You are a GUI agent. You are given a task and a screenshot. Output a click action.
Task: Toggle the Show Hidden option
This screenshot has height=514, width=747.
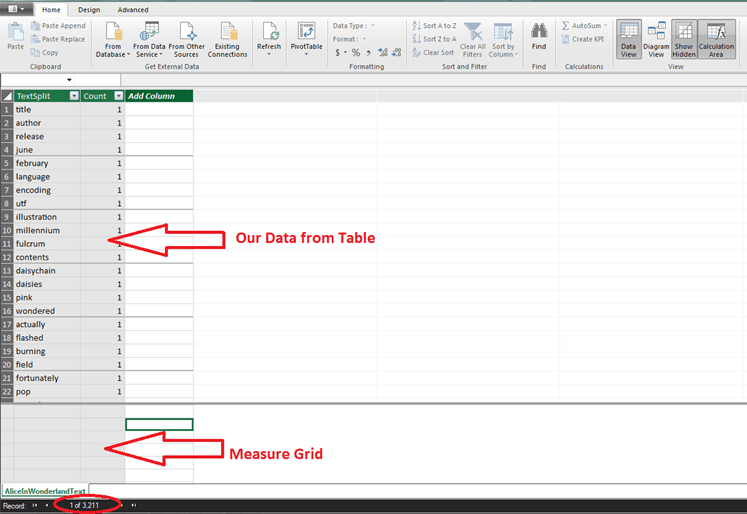click(684, 38)
